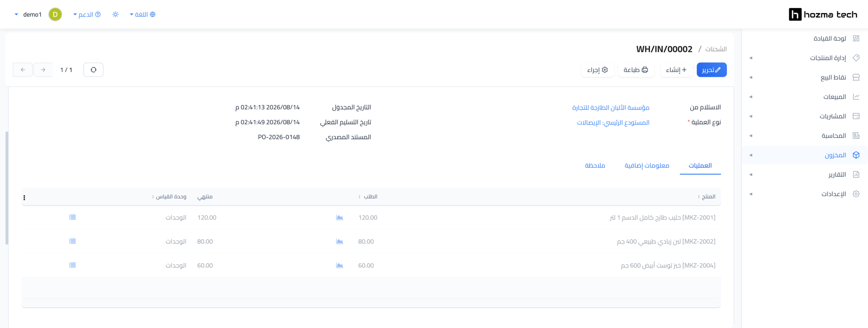Click the الشحنات breadcrumb link
Screen dimensions: 868x328
coord(716,49)
